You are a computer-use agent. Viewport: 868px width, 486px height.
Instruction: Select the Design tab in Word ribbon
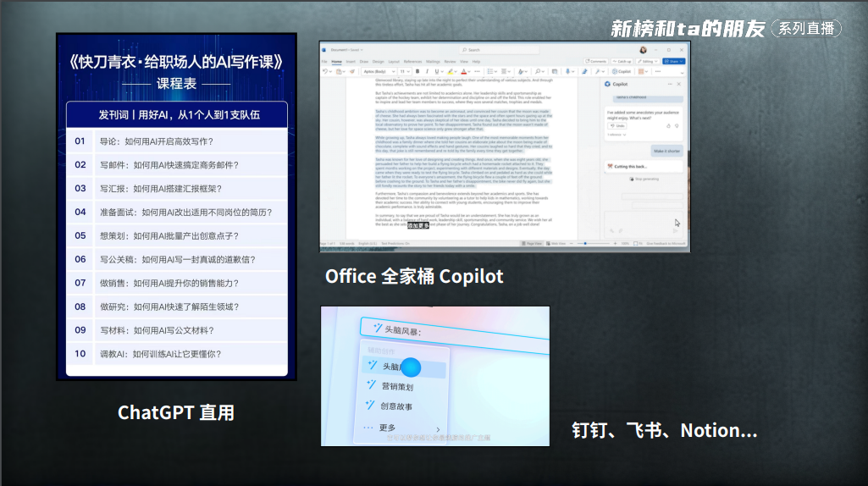(x=378, y=62)
